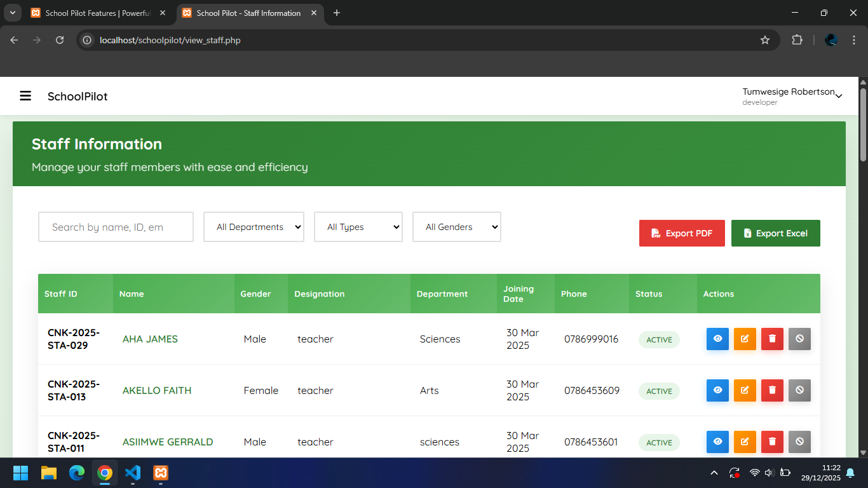Click the Export Excel button
This screenshot has height=488, width=868.
pyautogui.click(x=775, y=233)
